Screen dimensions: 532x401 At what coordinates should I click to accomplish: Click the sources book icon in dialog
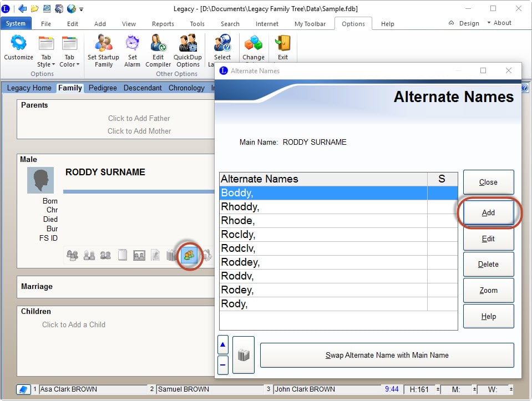(x=244, y=355)
